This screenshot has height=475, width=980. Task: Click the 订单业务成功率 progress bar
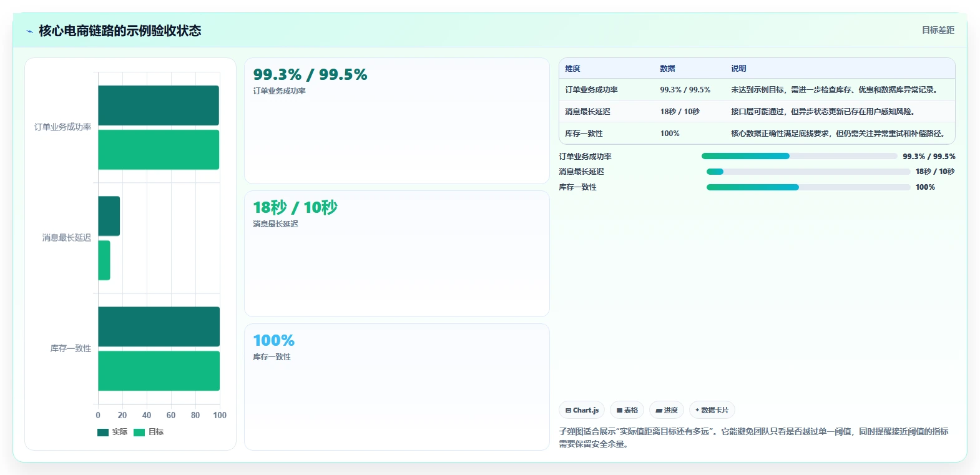click(x=800, y=156)
